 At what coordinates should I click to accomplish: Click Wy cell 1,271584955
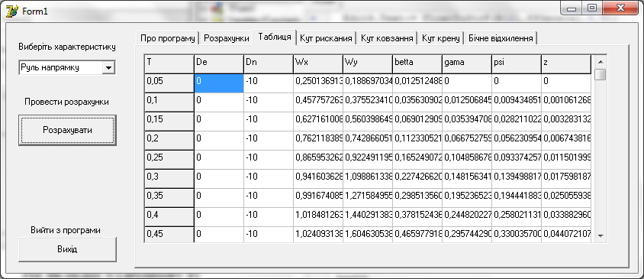pos(368,198)
